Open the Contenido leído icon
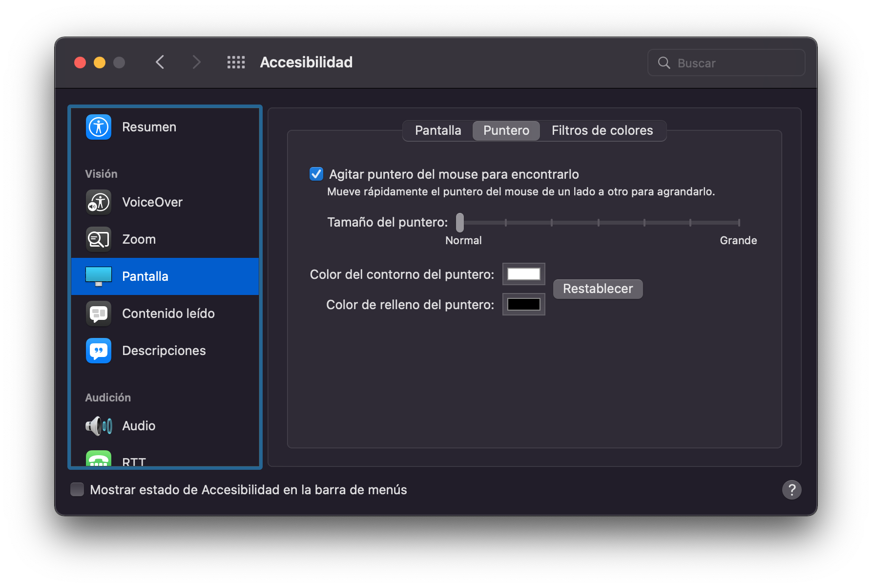 coord(99,314)
